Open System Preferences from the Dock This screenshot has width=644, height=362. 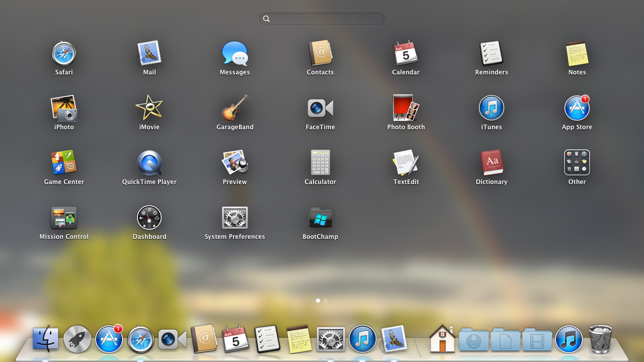pyautogui.click(x=331, y=339)
